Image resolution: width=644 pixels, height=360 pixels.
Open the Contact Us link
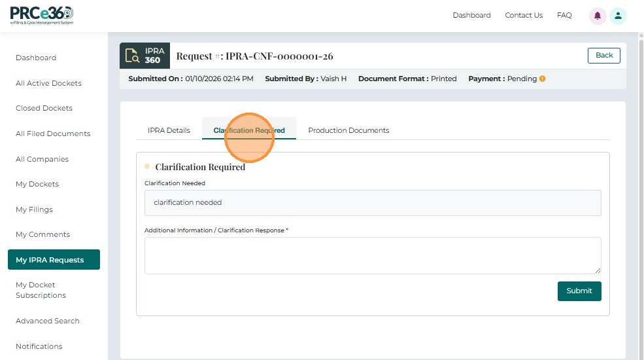click(x=524, y=15)
